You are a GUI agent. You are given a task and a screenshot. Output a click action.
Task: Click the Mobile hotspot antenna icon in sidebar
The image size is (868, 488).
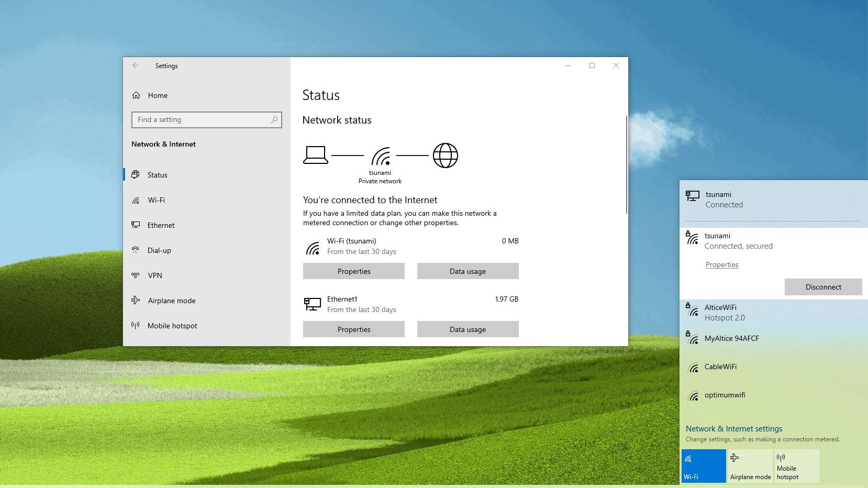(x=136, y=325)
